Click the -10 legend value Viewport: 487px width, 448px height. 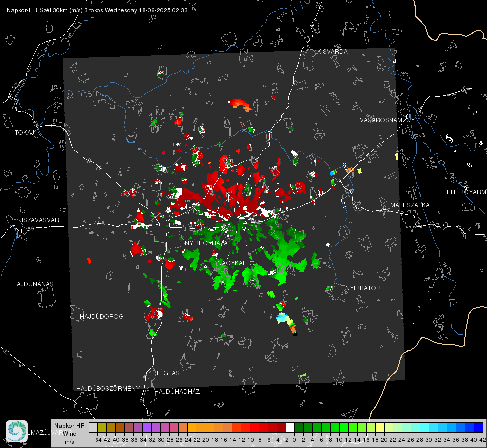(249, 440)
